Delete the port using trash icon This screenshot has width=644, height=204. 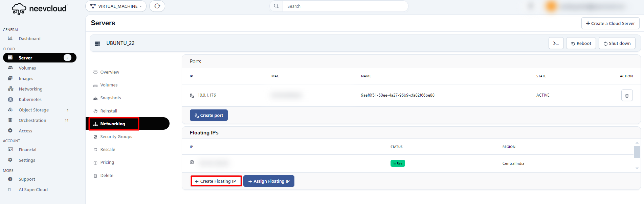tap(626, 96)
